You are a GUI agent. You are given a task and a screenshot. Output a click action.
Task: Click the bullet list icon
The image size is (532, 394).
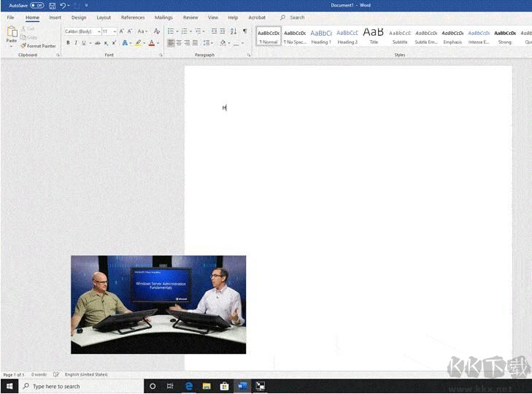[x=170, y=31]
